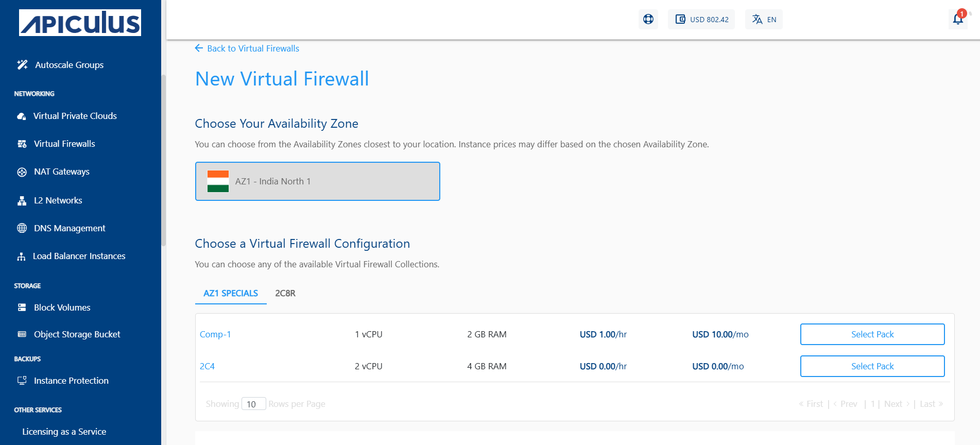
Task: Switch to the AZ1 SPECIALS tab
Action: (230, 293)
